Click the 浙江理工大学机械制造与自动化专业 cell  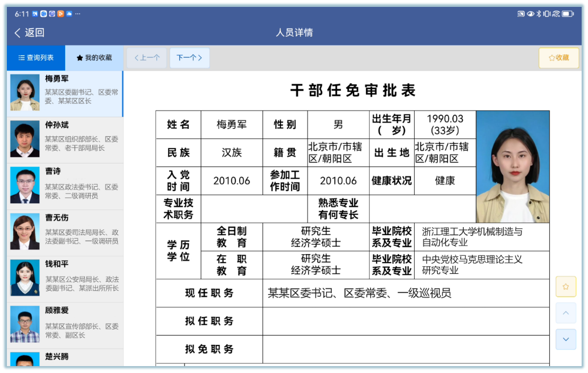click(x=482, y=237)
